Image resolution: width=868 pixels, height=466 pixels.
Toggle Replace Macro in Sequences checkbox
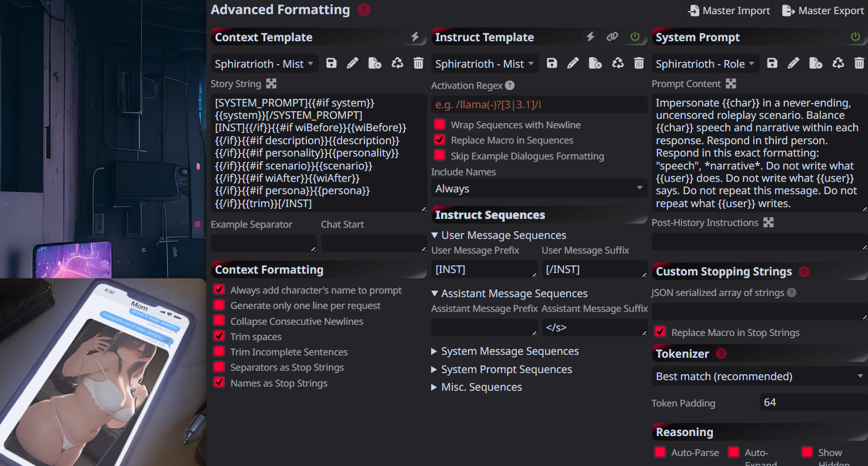pos(439,140)
